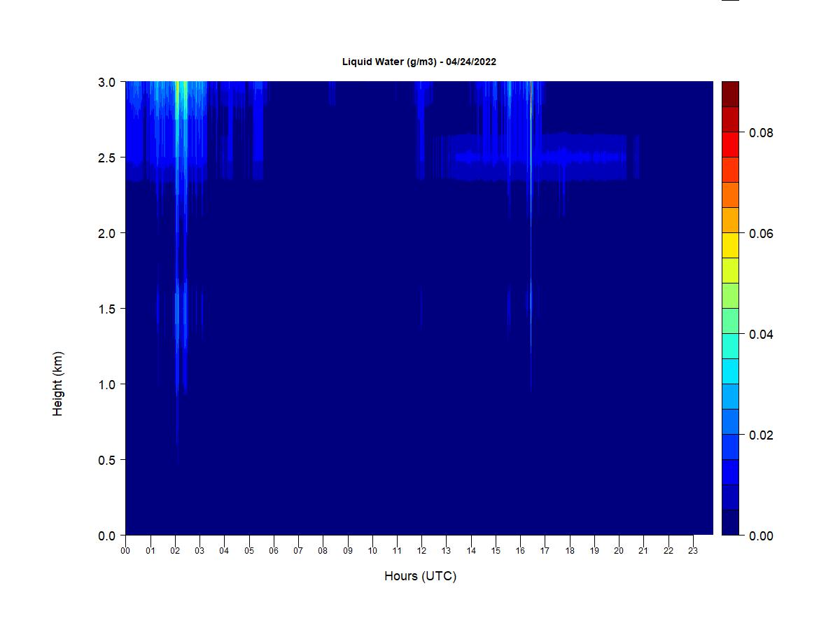This screenshot has width=840, height=630.
Task: Click hour tick label 09
Action: pyautogui.click(x=348, y=551)
